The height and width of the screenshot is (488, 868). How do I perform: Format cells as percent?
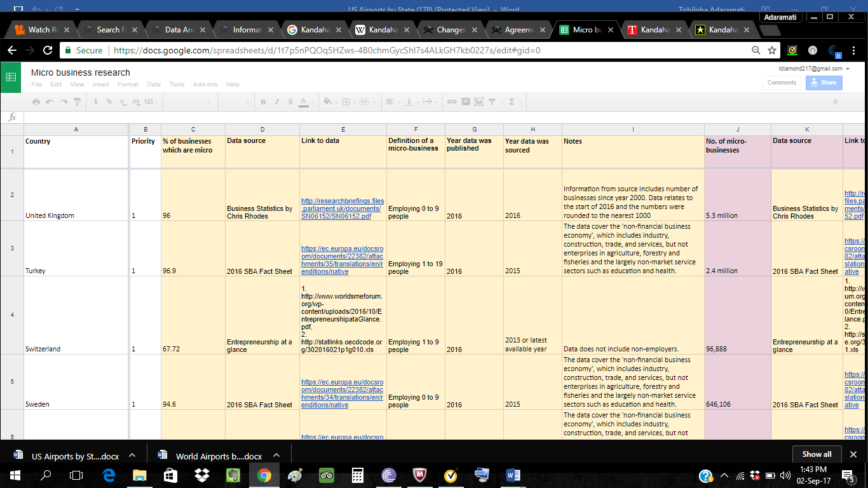click(x=109, y=102)
